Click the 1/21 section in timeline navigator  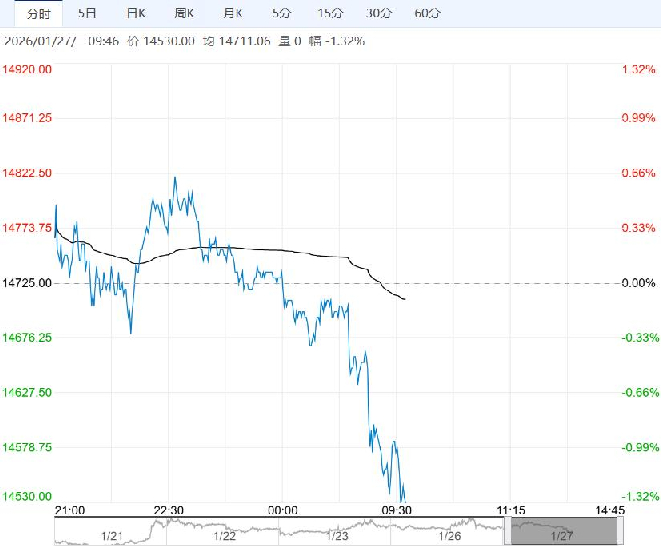click(x=112, y=534)
